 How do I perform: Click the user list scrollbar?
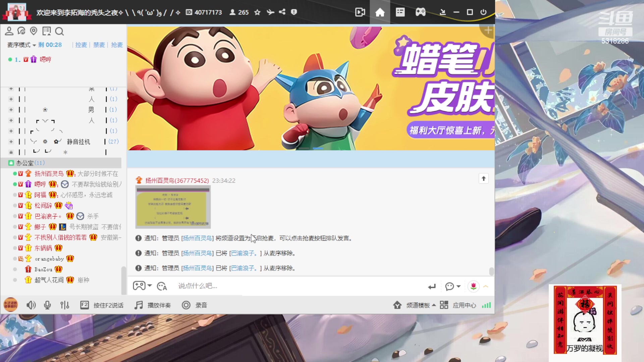(123, 280)
